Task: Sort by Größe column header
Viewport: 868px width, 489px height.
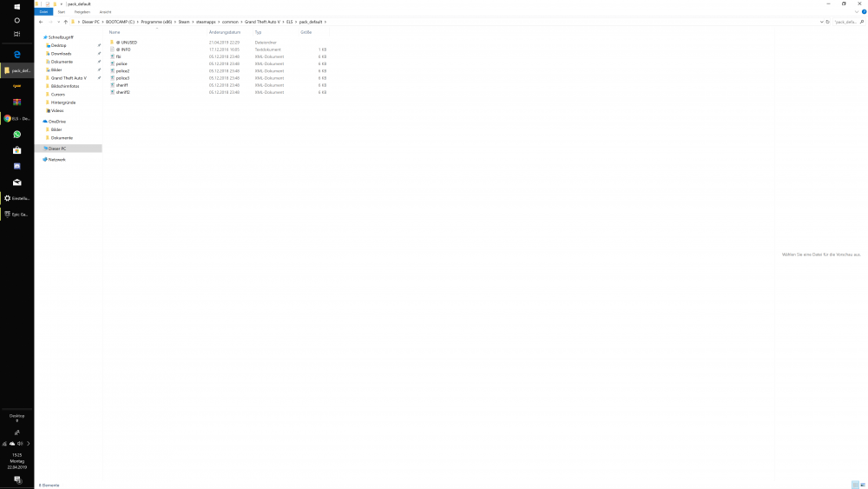Action: [306, 32]
